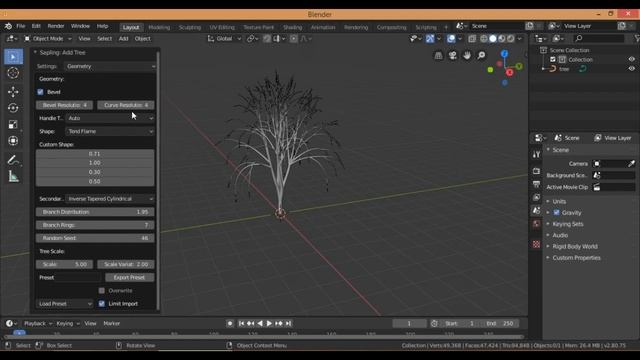Switch to wireframe viewport shading
The image size is (640, 360).
coord(484,38)
